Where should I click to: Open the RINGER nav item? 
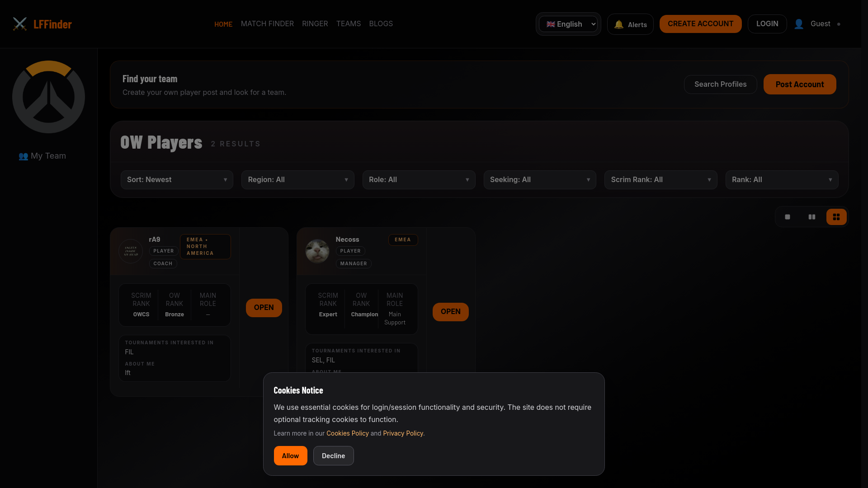315,23
